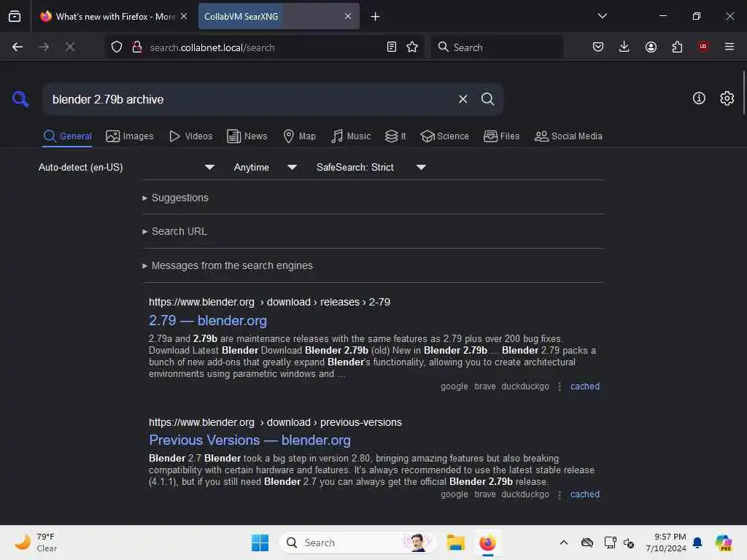The width and height of the screenshot is (747, 560).
Task: Save page to Pocket
Action: [598, 47]
